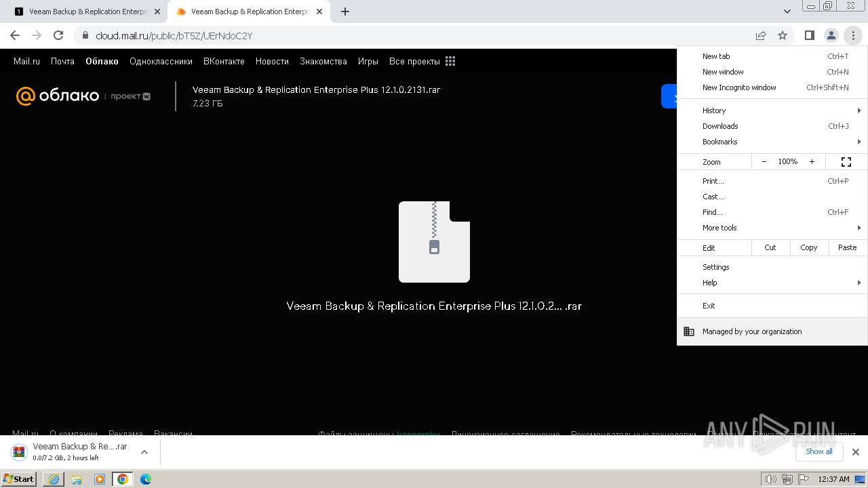
Task: Click the downloaded rar file icon
Action: [20, 451]
